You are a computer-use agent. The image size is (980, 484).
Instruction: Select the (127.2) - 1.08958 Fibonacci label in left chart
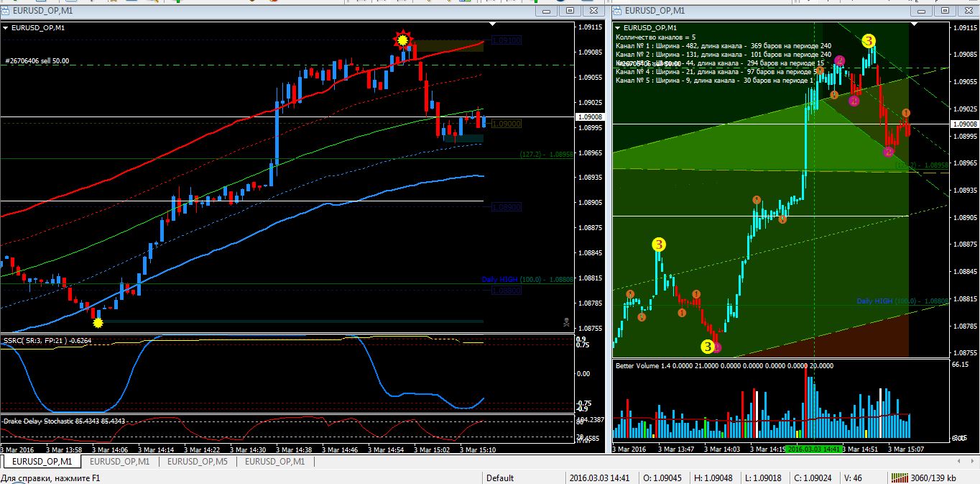[546, 154]
